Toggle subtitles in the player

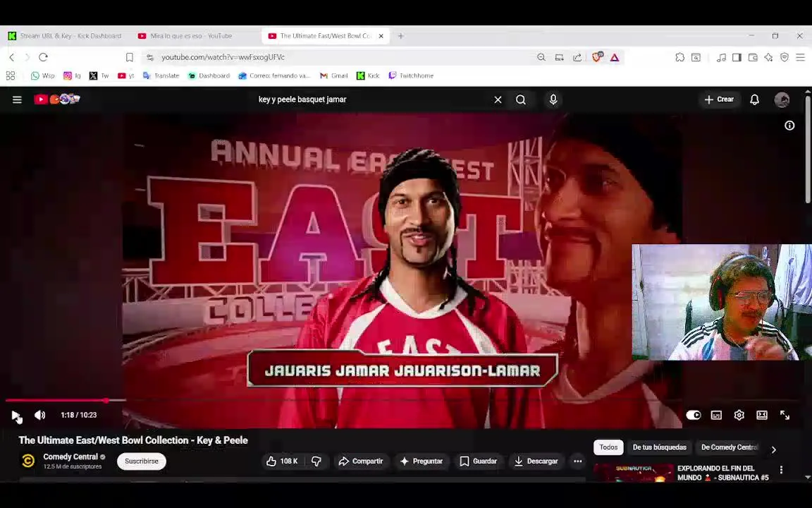[x=716, y=415]
